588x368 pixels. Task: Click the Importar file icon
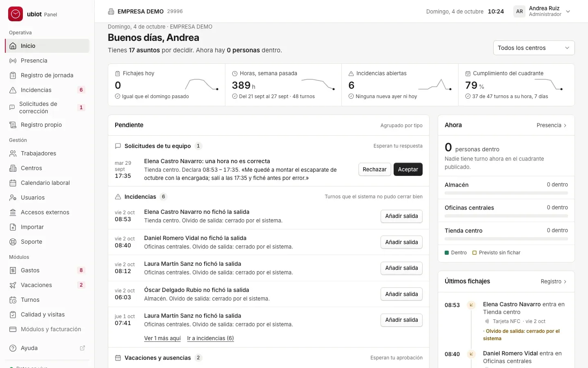(x=13, y=227)
